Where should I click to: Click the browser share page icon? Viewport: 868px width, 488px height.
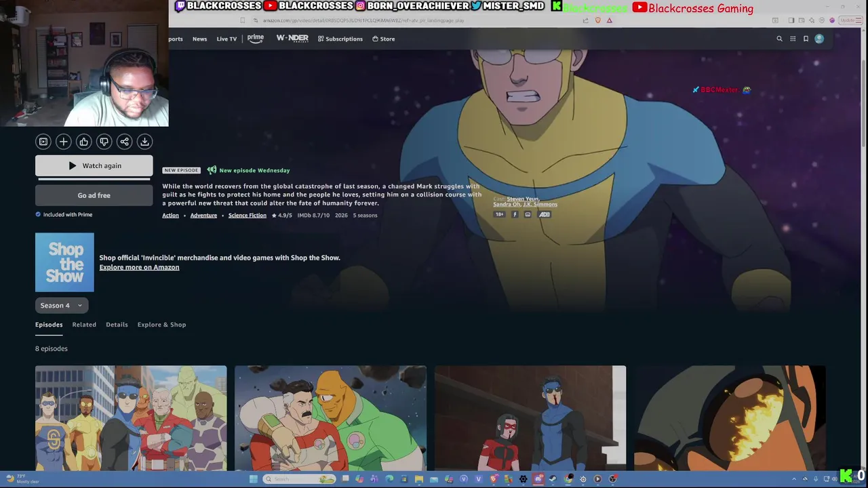pyautogui.click(x=585, y=20)
